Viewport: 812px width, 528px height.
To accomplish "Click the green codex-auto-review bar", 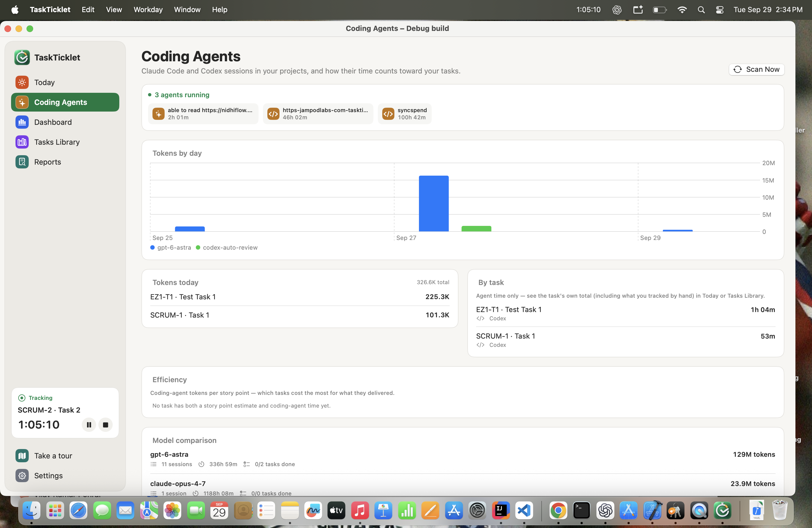I will click(x=476, y=229).
